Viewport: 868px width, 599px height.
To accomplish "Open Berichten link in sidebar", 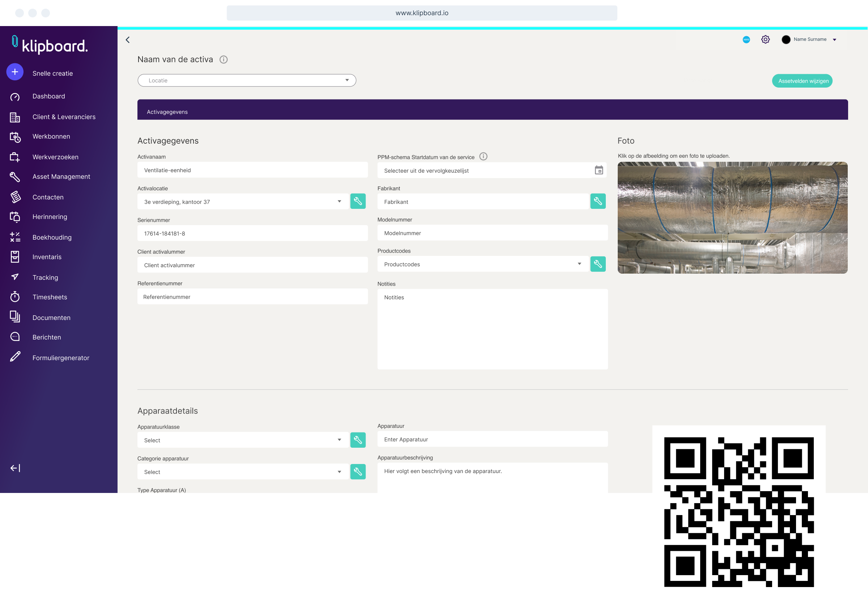I will [x=47, y=337].
